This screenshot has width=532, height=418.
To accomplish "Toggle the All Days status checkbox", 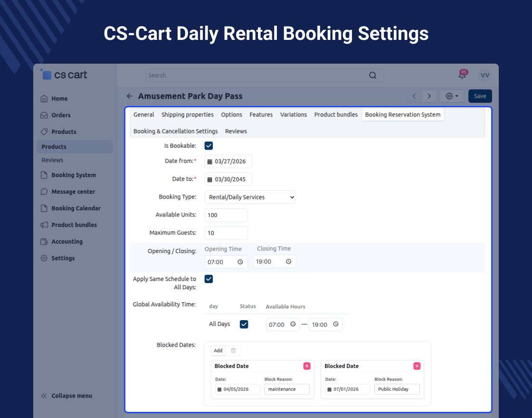I will 244,324.
